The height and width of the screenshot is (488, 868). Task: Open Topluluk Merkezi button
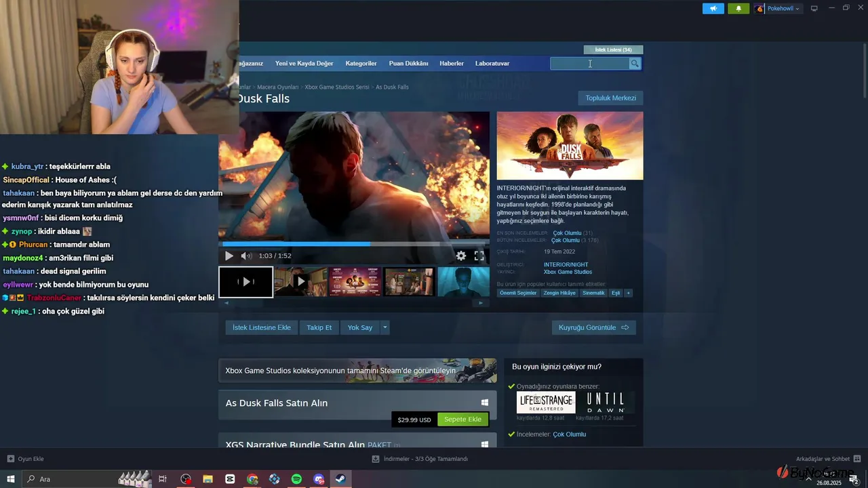[x=610, y=98]
